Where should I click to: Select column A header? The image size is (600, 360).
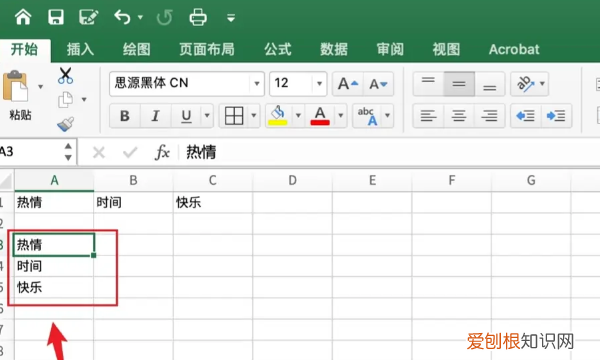pyautogui.click(x=54, y=180)
